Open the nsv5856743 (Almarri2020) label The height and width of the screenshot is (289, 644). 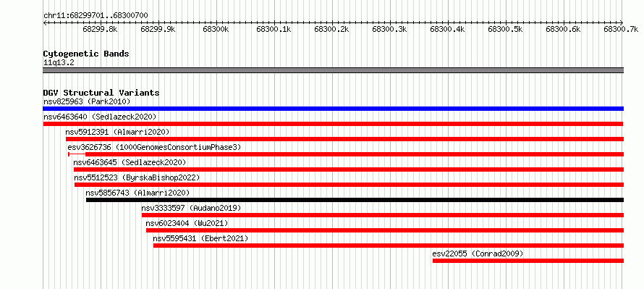click(137, 193)
